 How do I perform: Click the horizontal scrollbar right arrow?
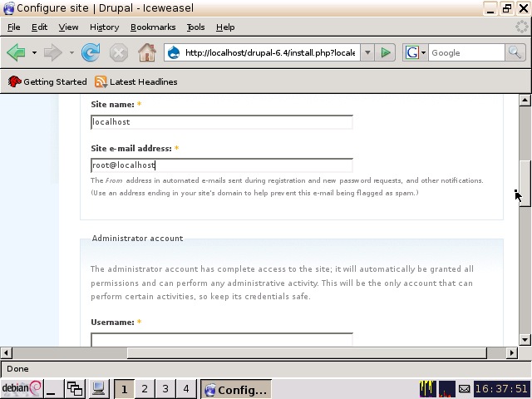coord(512,352)
